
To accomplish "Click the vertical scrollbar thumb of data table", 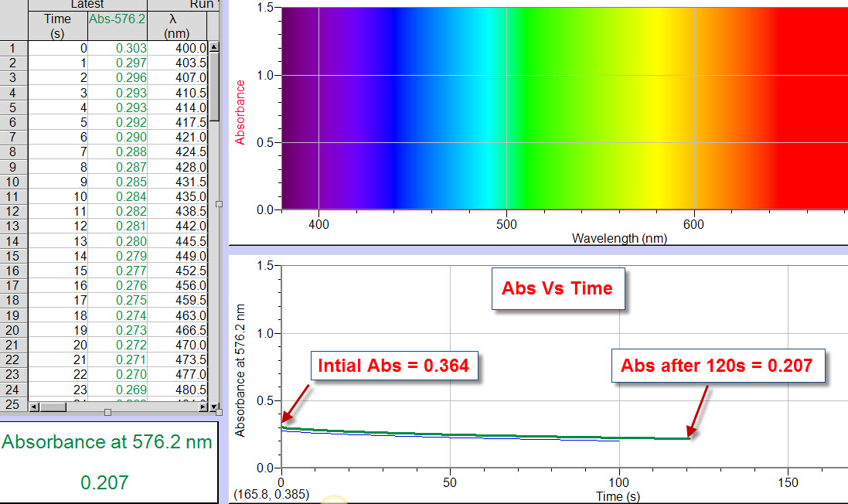I will [214, 87].
